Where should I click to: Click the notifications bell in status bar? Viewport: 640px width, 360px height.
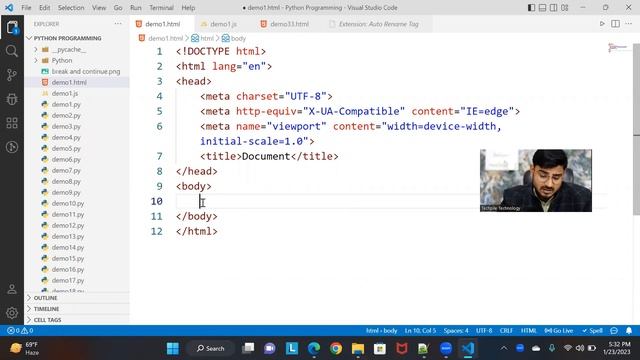pos(629,331)
